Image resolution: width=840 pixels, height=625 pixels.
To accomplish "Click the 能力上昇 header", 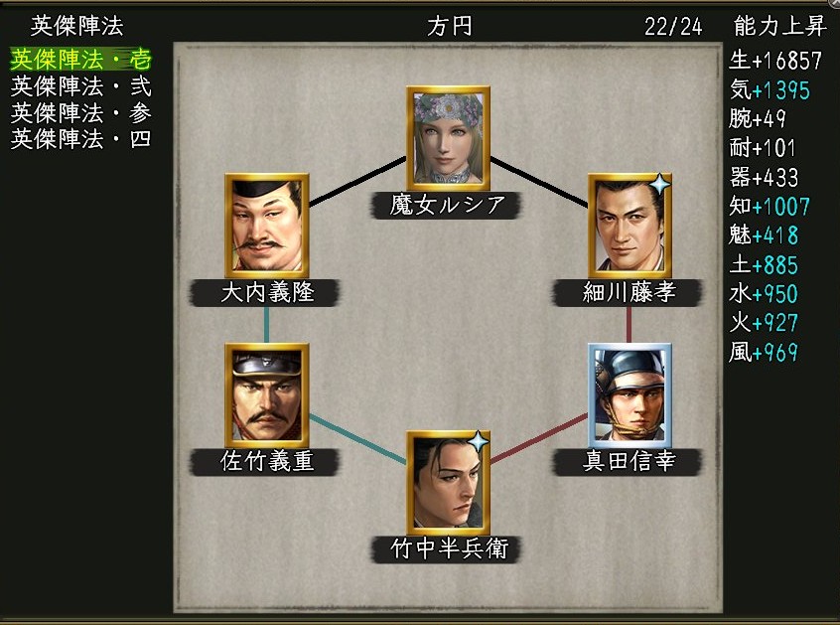I will pos(780,26).
